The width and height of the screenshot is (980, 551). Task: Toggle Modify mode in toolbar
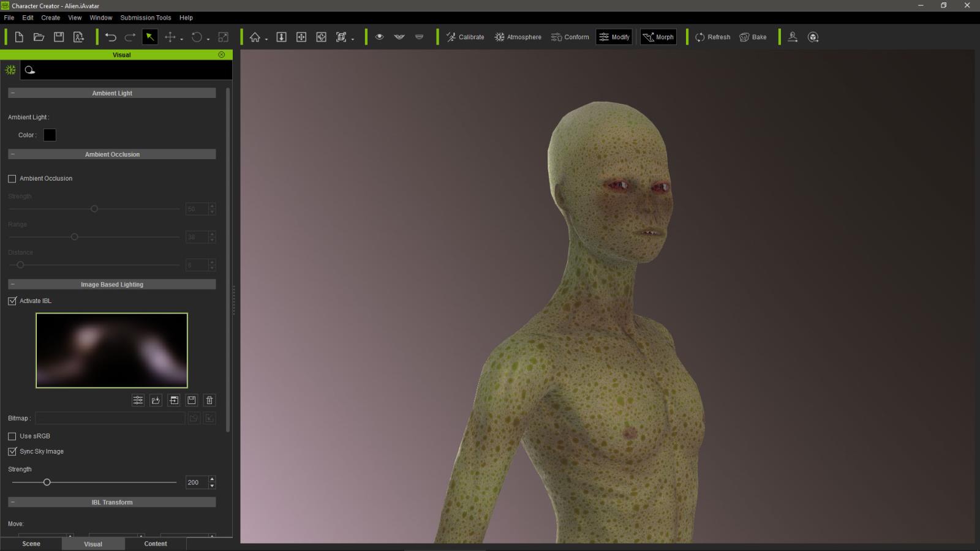[614, 37]
